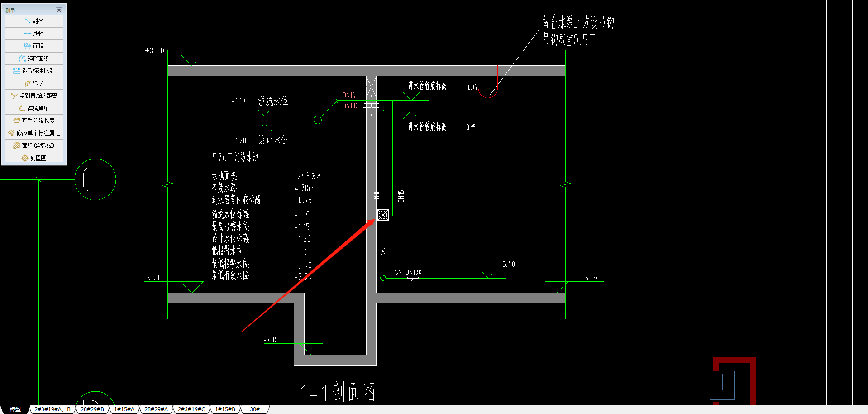
Task: Choose 点到直线的距离 point-to-line distance tool
Action: point(34,96)
